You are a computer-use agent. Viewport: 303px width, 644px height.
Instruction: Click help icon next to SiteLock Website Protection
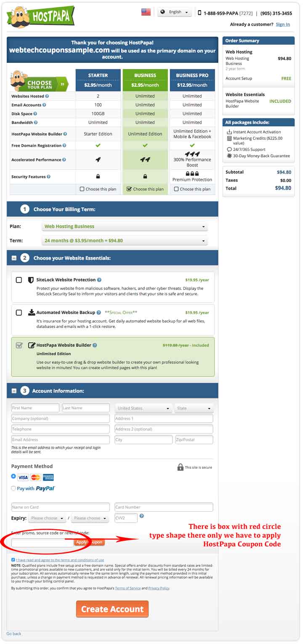pyautogui.click(x=99, y=280)
